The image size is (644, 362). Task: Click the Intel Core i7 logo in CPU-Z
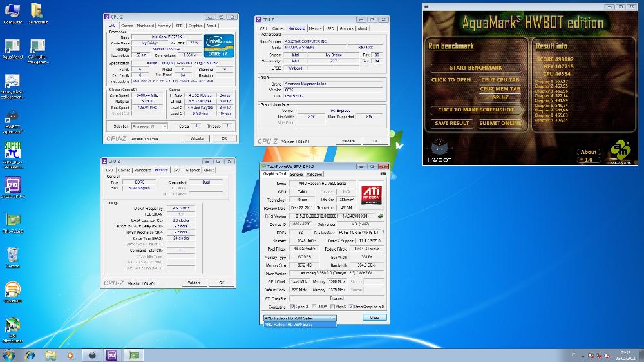pyautogui.click(x=219, y=46)
